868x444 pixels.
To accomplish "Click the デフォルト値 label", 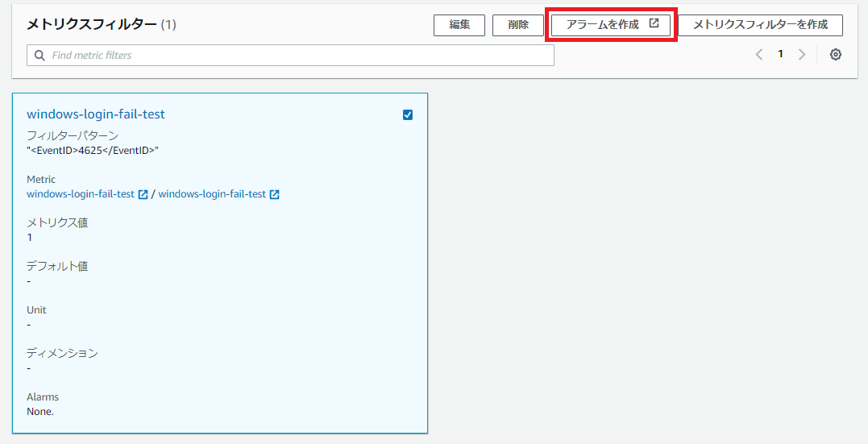I will pyautogui.click(x=57, y=266).
